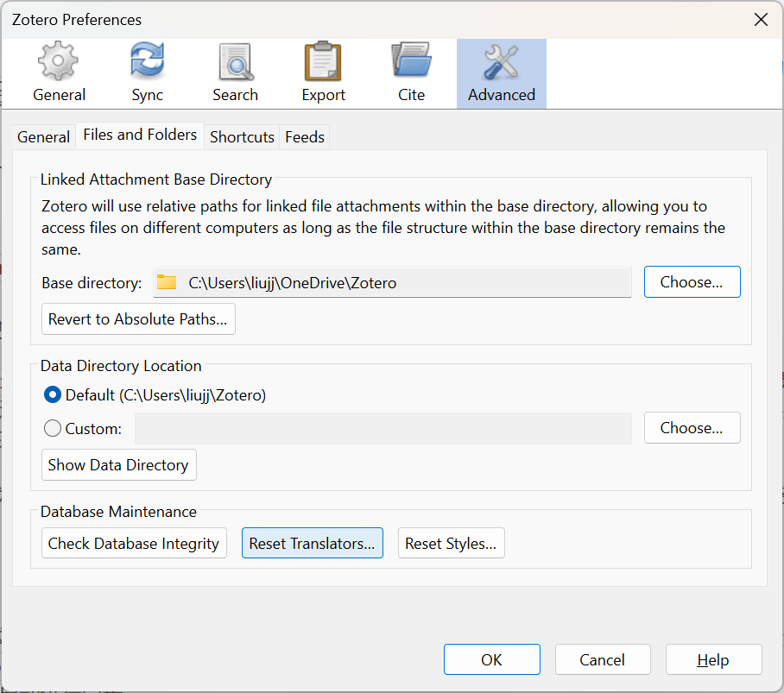Open the Search preferences pane
This screenshot has height=693, width=784.
[235, 73]
